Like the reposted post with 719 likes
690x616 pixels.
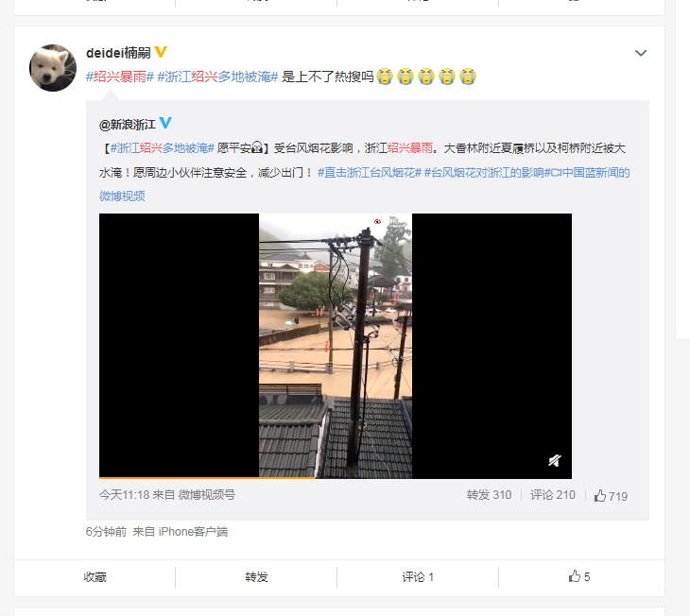pyautogui.click(x=611, y=496)
